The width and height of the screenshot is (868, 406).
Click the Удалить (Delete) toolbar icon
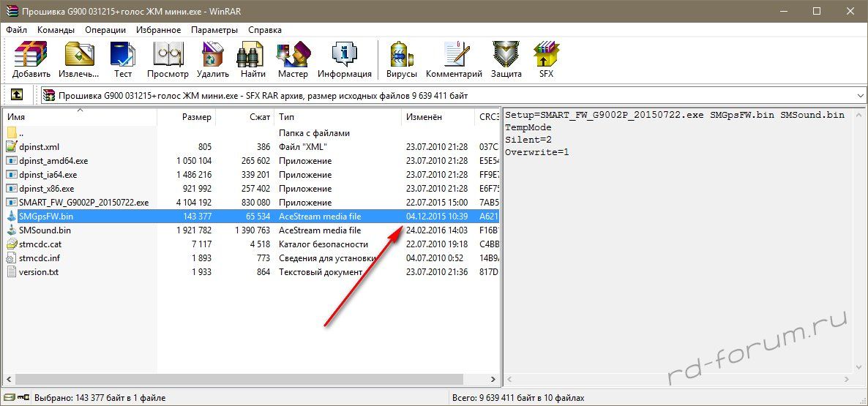(x=212, y=60)
